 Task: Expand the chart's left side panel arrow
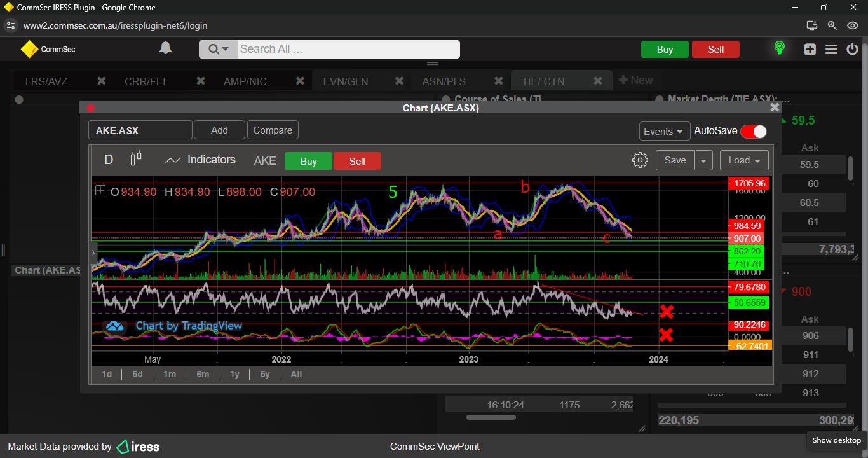click(x=93, y=253)
